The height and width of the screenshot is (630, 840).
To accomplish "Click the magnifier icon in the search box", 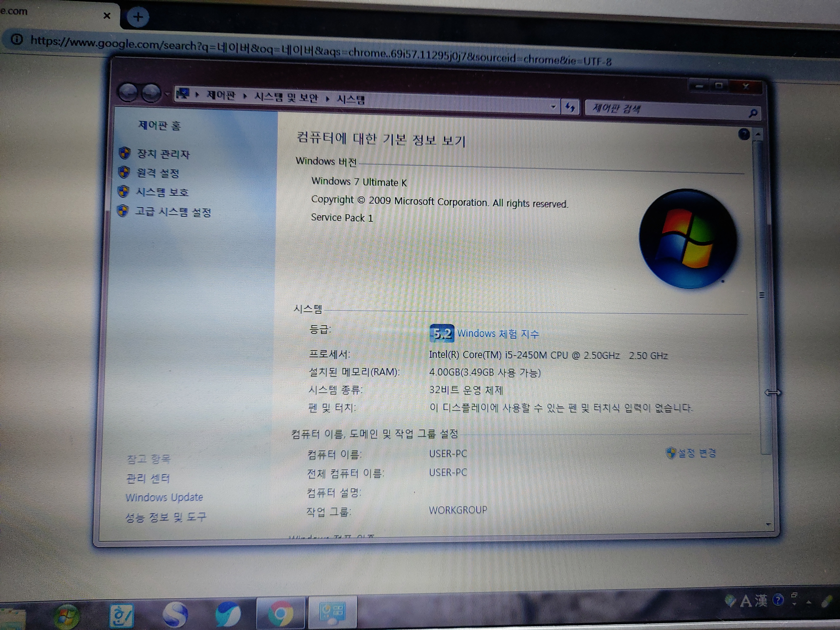I will (753, 113).
